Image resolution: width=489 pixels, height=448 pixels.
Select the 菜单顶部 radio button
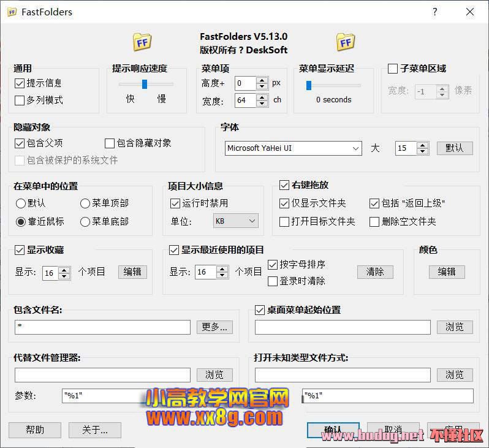[85, 203]
